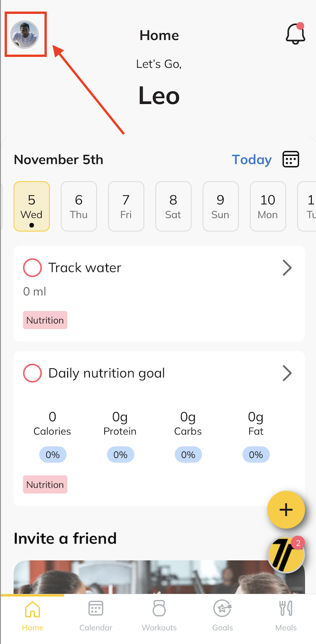Viewport: 316px width, 644px height.
Task: Switch to the Home tab
Action: point(32,614)
